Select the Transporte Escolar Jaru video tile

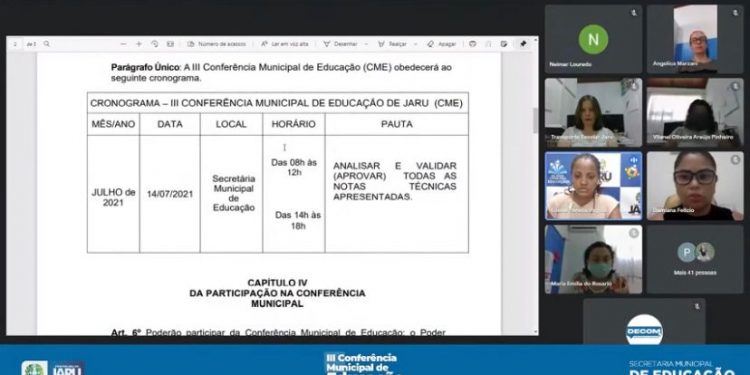pos(593,112)
